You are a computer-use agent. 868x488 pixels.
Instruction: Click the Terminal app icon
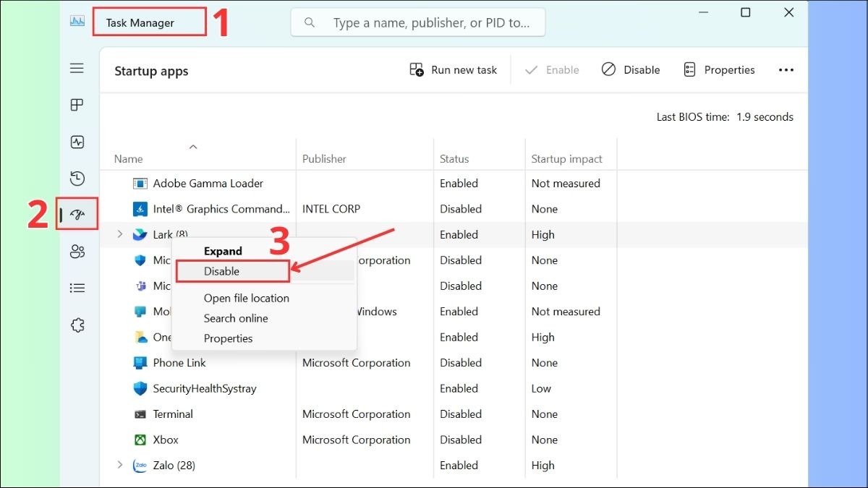pos(140,414)
